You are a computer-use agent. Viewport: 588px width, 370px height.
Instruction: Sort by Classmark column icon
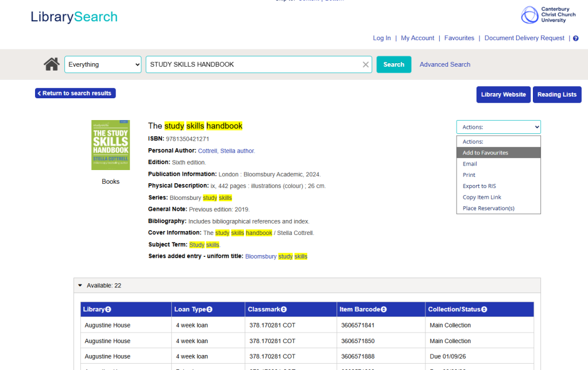pyautogui.click(x=284, y=309)
